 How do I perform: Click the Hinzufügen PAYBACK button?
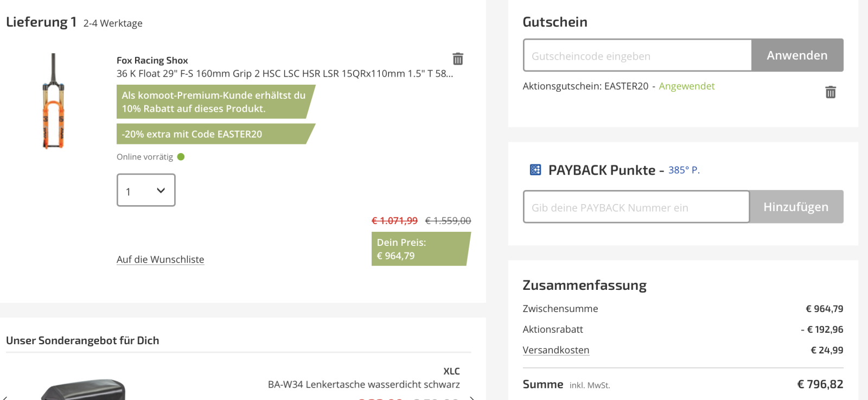click(x=796, y=207)
